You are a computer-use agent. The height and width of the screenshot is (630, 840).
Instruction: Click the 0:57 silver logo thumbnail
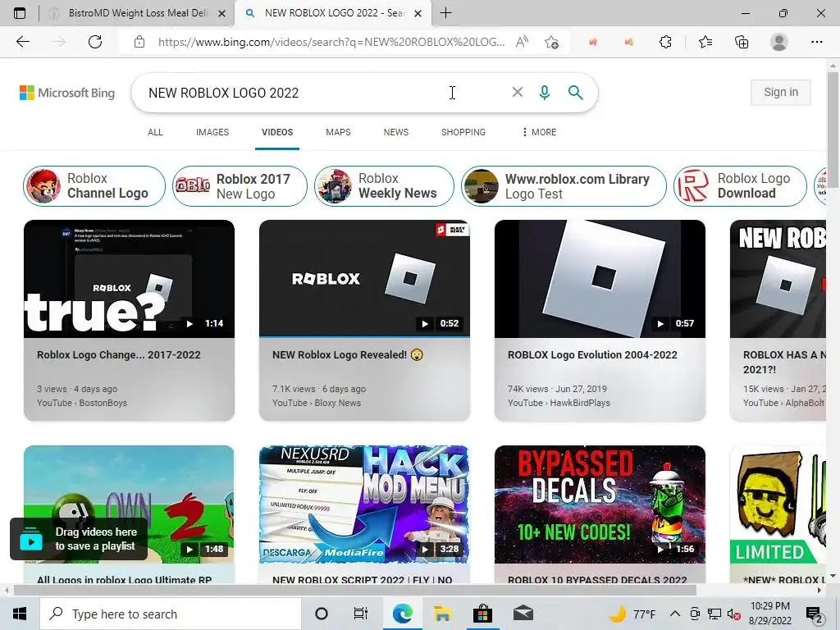600,279
